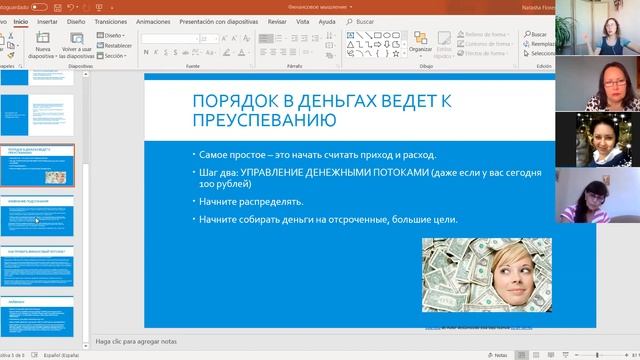Viewport: 640px width, 360px height.
Task: Click Increase font size icon
Action: (224, 39)
